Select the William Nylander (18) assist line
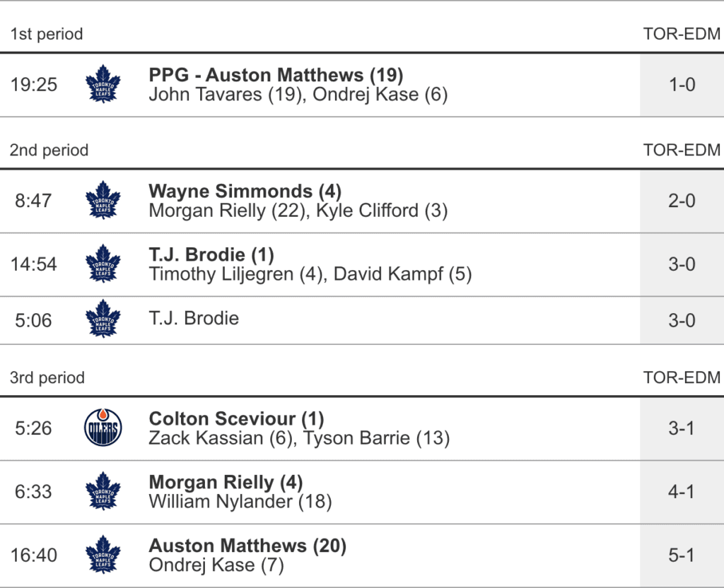724x588 pixels. pos(240,502)
